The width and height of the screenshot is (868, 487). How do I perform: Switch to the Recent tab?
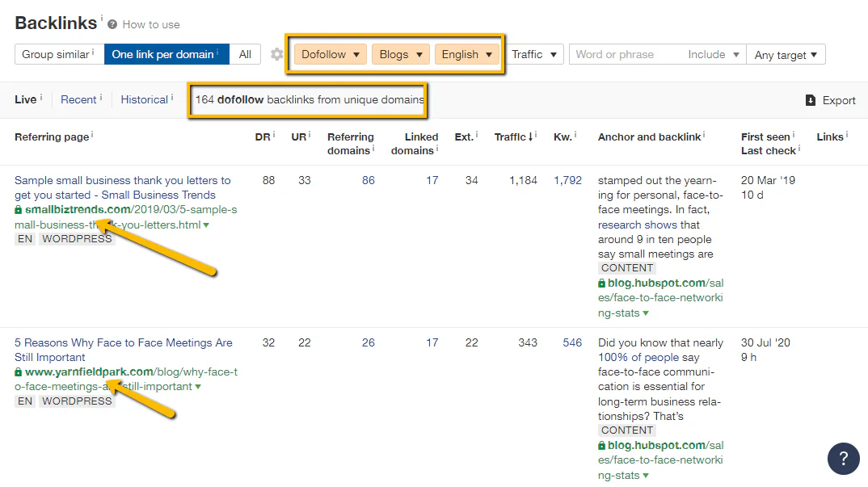tap(78, 99)
